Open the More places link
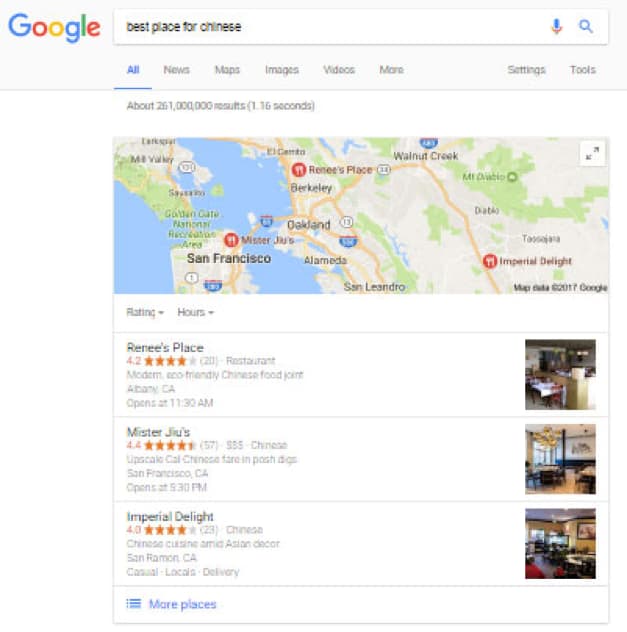The image size is (627, 632). tap(183, 604)
